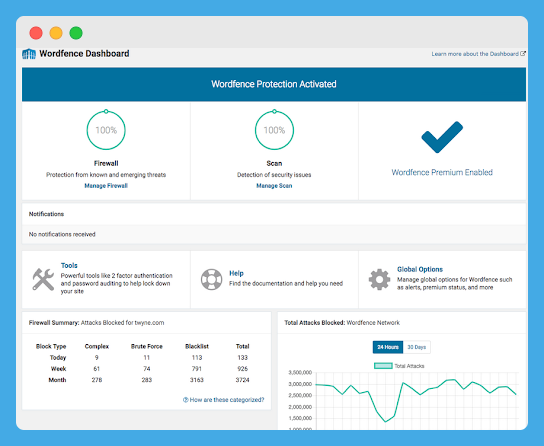The image size is (544, 446).
Task: Click the Firewall heading
Action: [x=106, y=163]
